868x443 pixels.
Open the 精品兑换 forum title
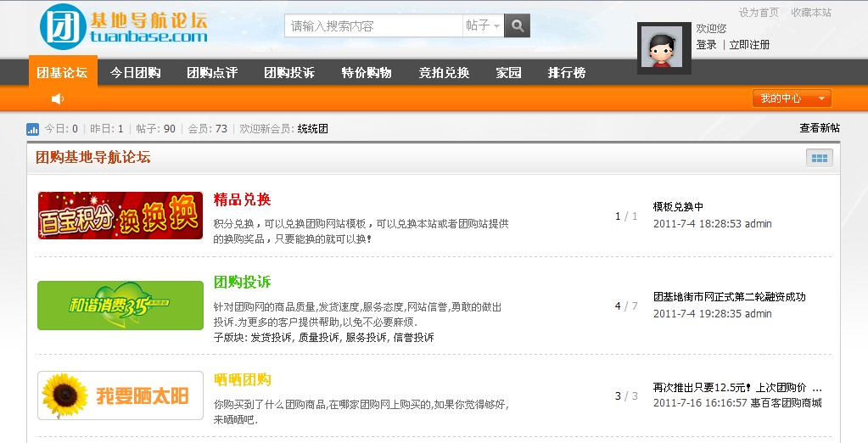point(242,199)
